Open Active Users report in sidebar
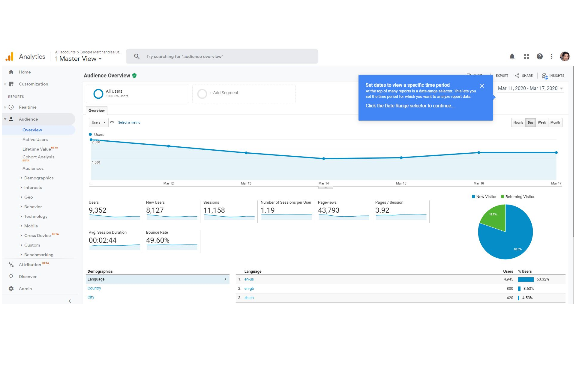Image resolution: width=576 pixels, height=384 pixels. click(35, 140)
